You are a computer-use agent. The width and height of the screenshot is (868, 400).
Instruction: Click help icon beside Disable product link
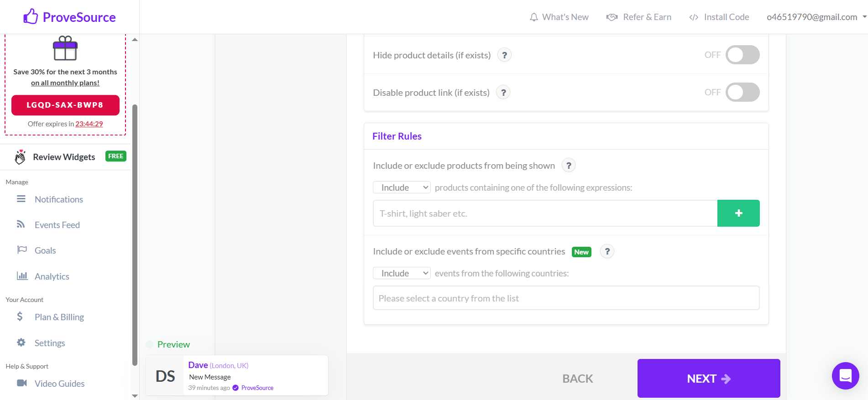coord(503,93)
